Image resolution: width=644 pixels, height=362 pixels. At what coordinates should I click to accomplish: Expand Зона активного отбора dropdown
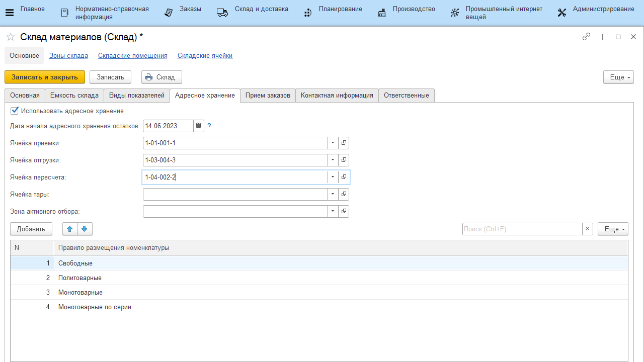tap(333, 211)
